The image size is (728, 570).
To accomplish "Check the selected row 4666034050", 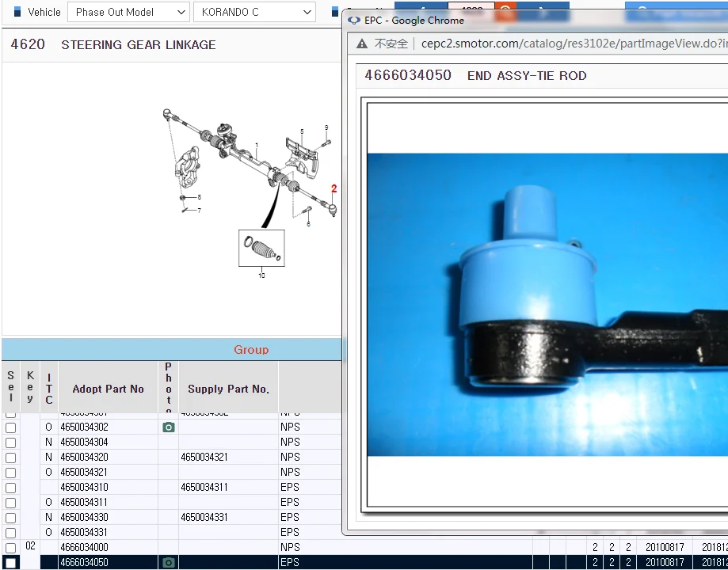I will click(x=10, y=563).
